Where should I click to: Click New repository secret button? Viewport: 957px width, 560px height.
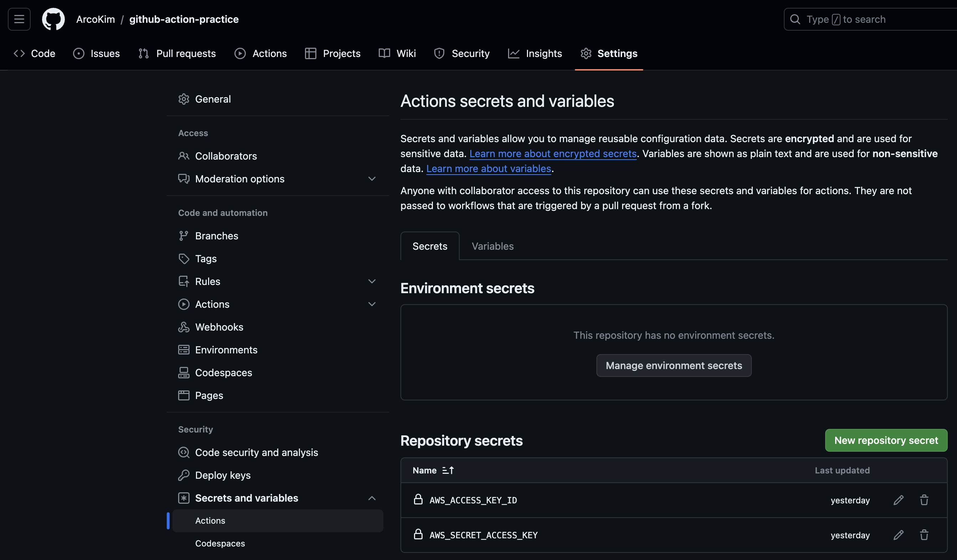886,440
